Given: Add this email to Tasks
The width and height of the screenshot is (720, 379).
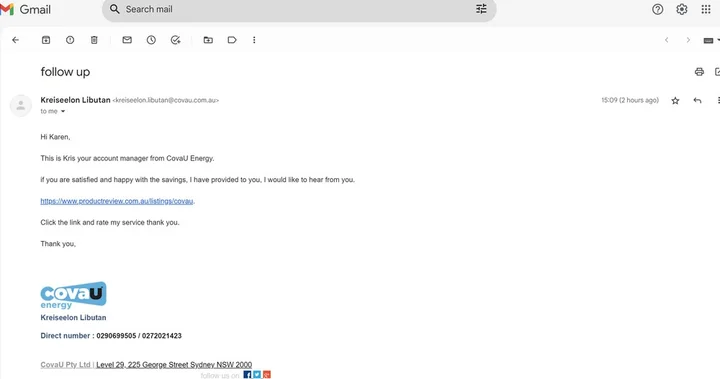Looking at the screenshot, I should 175,40.
